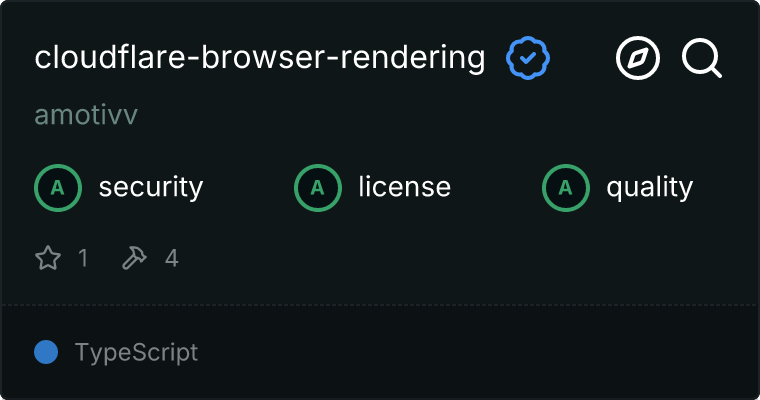Open the compass explore icon
This screenshot has width=760, height=400.
pos(638,58)
